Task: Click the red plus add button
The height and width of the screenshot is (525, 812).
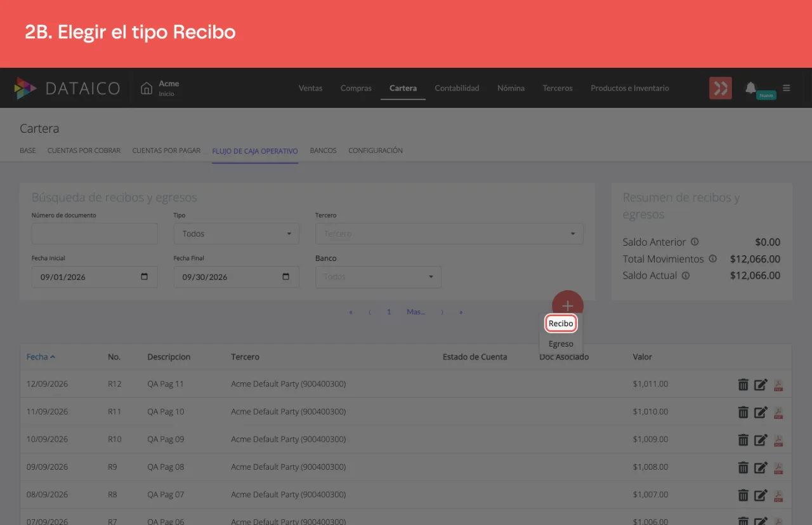Action: point(568,305)
